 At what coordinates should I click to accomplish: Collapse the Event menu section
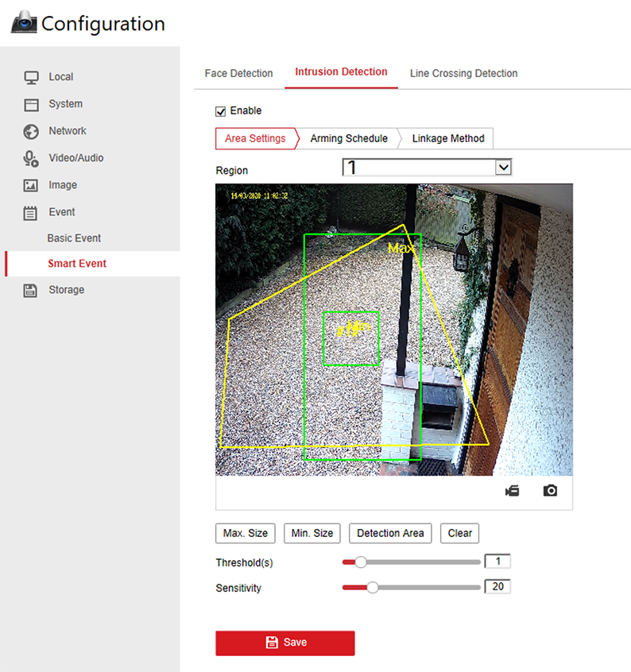pos(61,212)
